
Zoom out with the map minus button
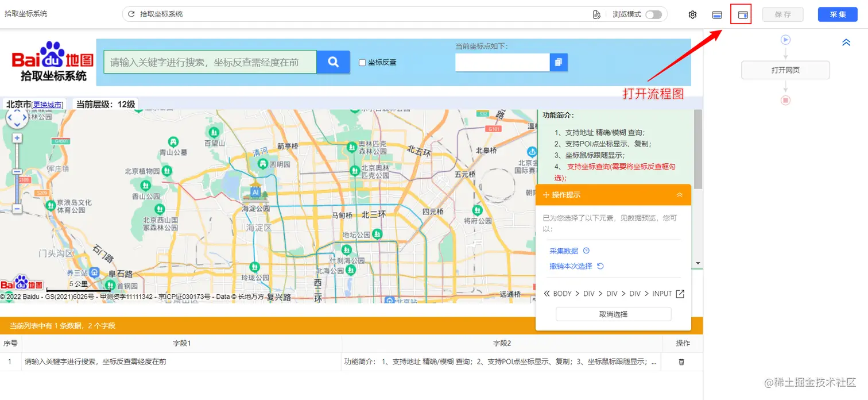17,209
